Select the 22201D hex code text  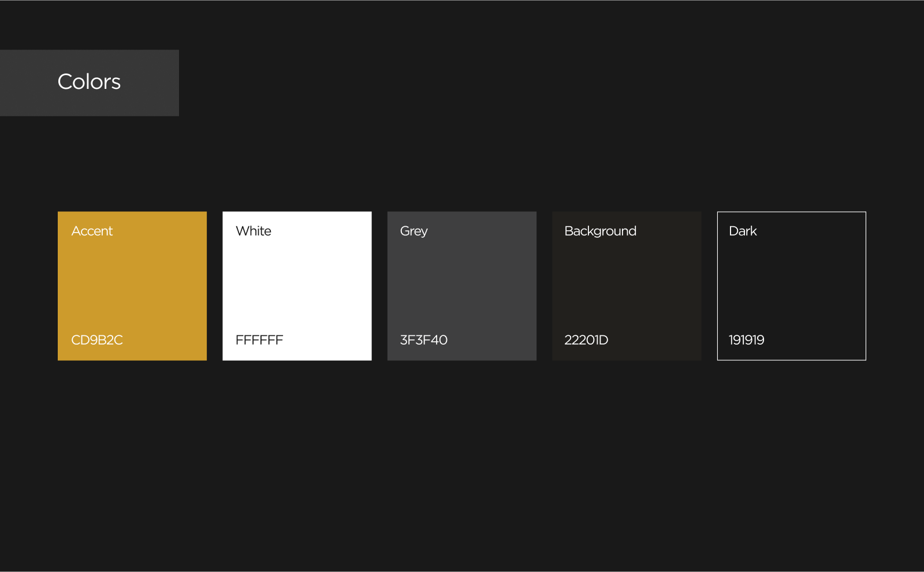pyautogui.click(x=586, y=340)
